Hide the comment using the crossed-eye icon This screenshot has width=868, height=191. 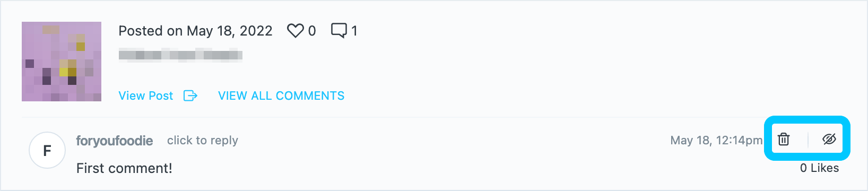point(829,139)
